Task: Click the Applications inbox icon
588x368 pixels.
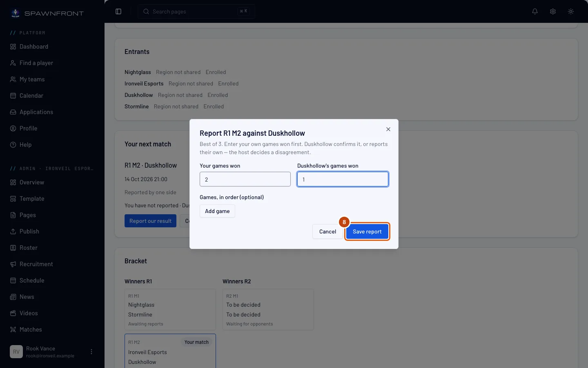Action: (x=13, y=112)
